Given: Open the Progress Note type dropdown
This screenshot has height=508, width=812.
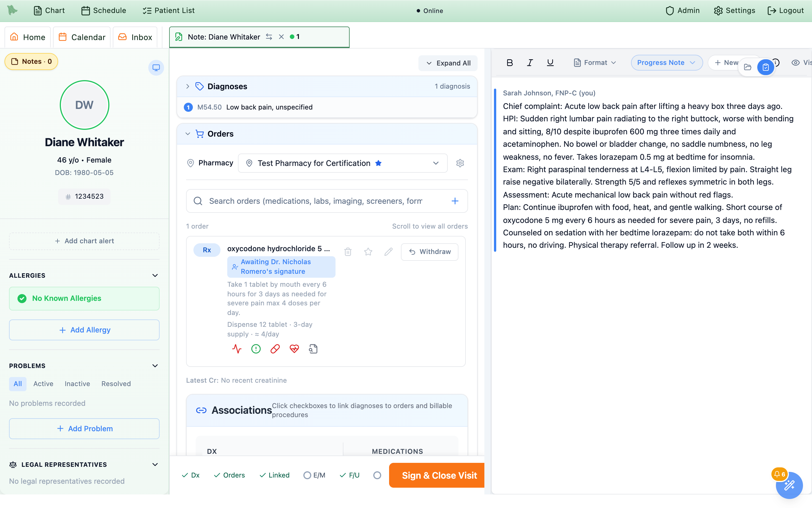Looking at the screenshot, I should [x=667, y=62].
